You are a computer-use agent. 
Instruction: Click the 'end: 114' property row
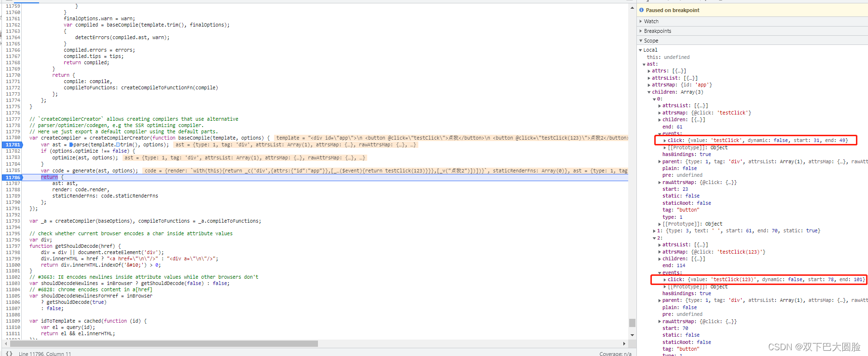pyautogui.click(x=674, y=266)
